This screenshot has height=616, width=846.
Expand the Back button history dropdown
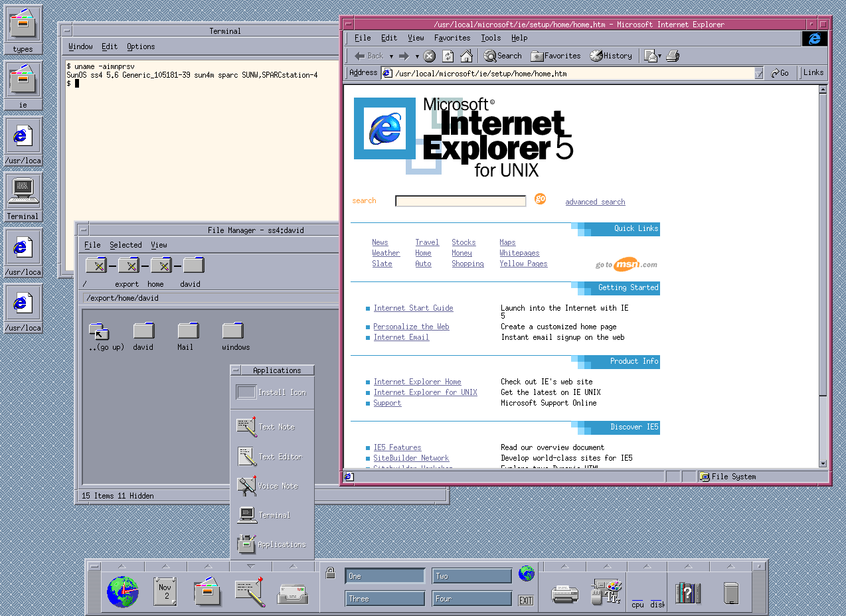coord(391,56)
